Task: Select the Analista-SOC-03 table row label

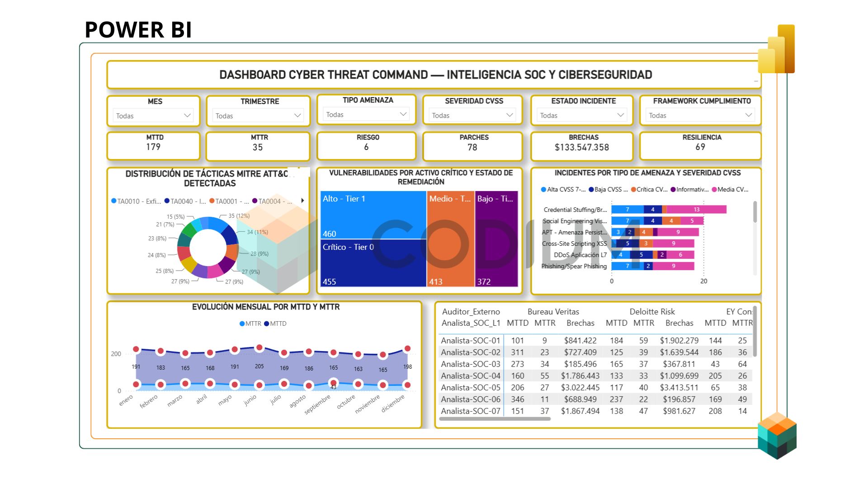Action: [471, 364]
